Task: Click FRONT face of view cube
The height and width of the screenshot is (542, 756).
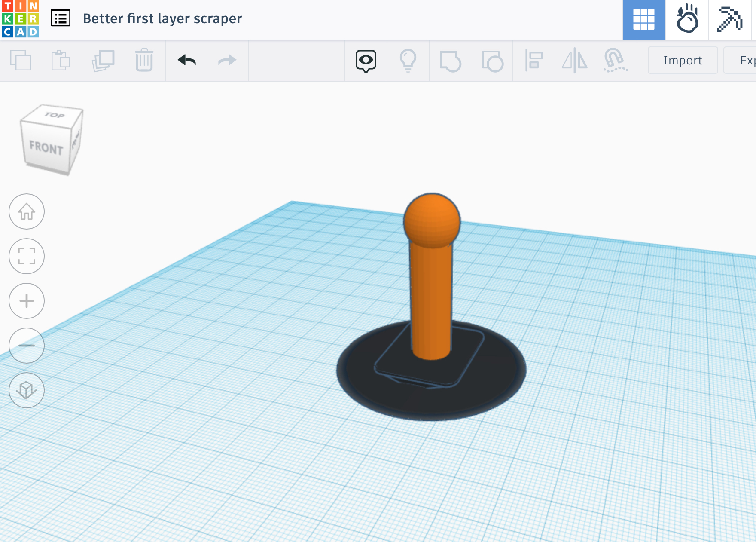Action: (46, 148)
